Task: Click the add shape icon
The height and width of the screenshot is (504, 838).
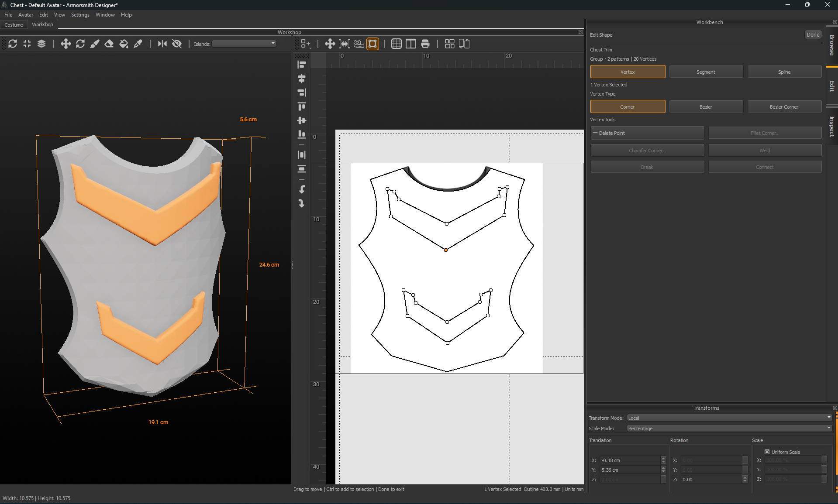Action: click(x=304, y=44)
